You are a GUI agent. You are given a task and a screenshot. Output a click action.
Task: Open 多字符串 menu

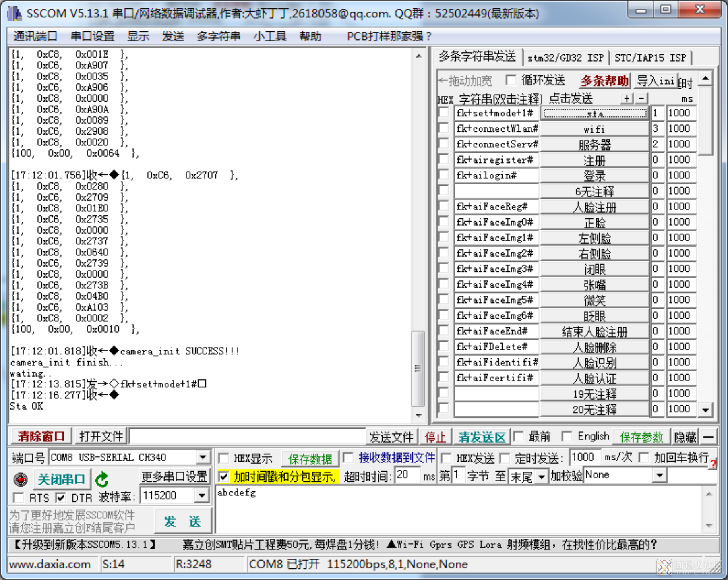(218, 36)
